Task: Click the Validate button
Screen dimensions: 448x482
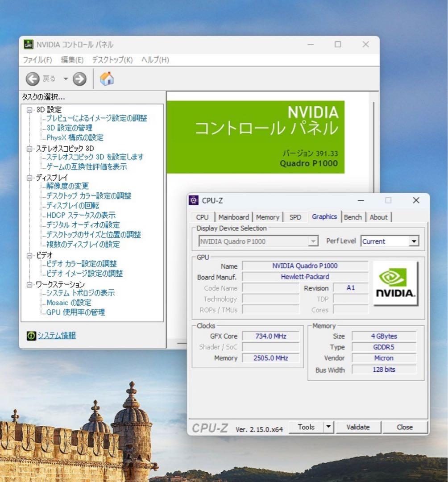Action: point(358,427)
